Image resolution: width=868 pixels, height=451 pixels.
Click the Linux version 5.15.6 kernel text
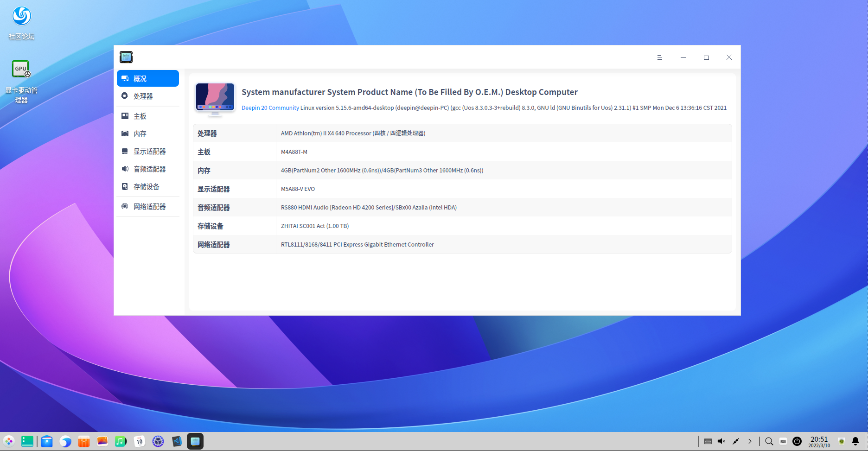[513, 108]
